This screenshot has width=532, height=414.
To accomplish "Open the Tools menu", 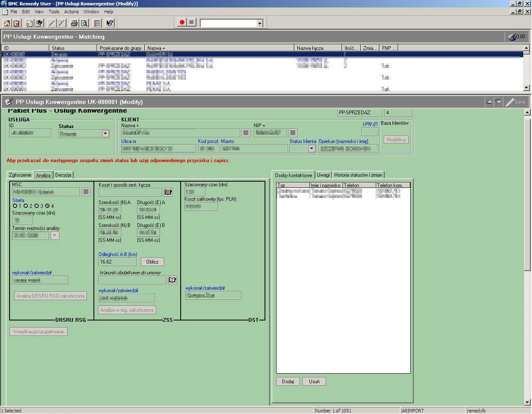I will (x=54, y=12).
